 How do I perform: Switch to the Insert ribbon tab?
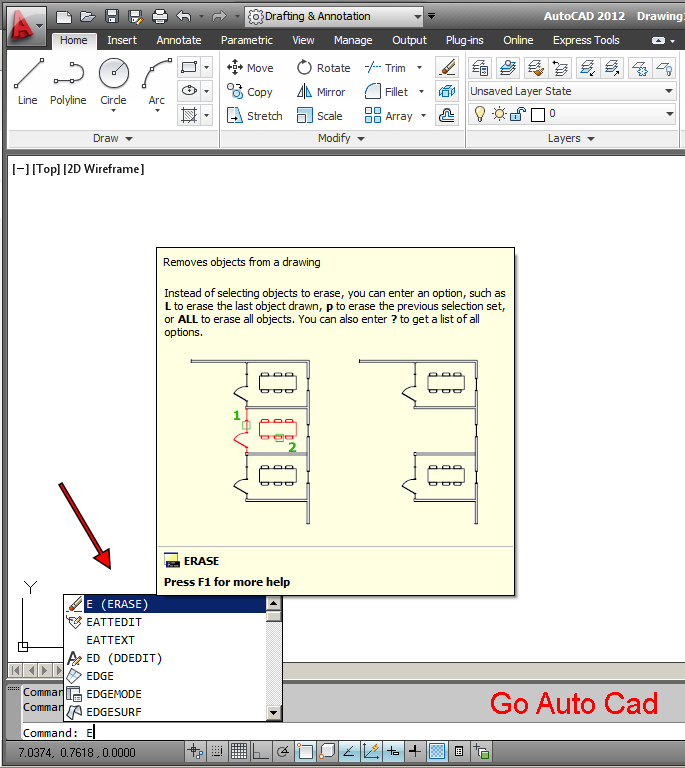tap(122, 40)
